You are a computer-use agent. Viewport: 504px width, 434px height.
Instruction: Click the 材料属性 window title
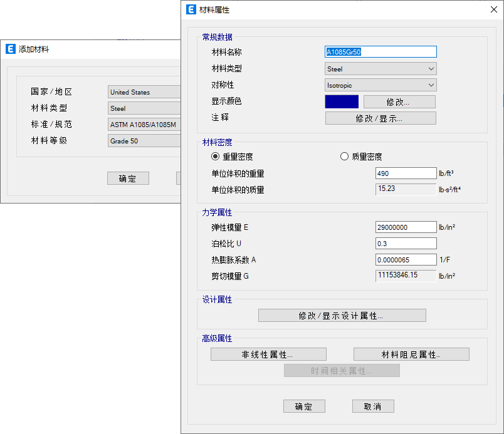pyautogui.click(x=214, y=10)
